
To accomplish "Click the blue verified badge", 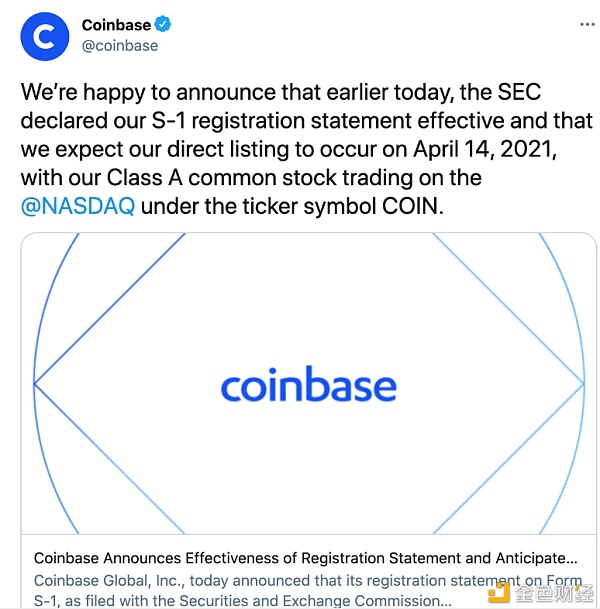I will (x=162, y=24).
